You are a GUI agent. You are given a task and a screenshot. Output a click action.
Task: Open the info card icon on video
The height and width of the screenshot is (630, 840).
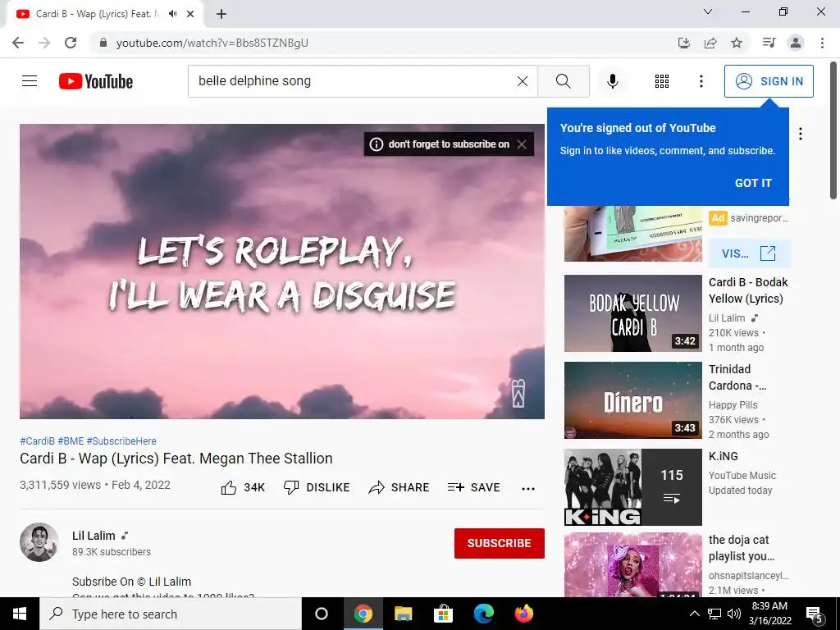coord(377,144)
